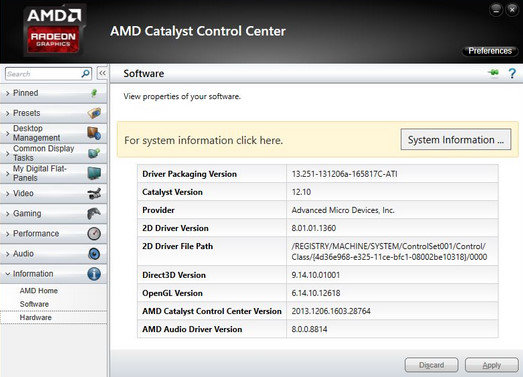Open the Preferences menu
This screenshot has height=377, width=523.
coord(490,51)
